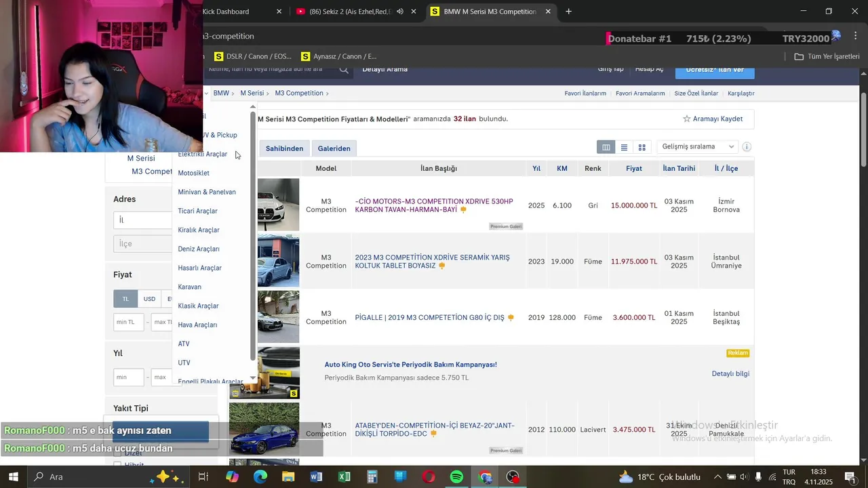Mute the YouTube tab audio icon
The image size is (868, 488).
400,12
